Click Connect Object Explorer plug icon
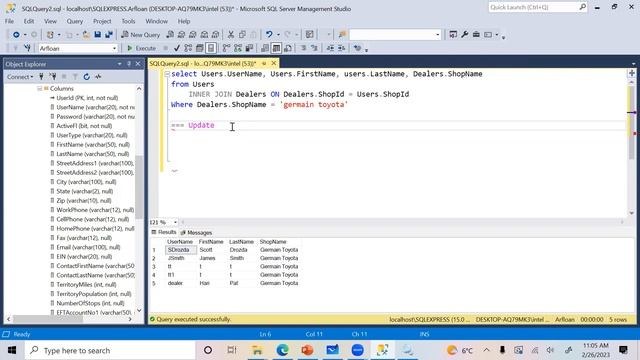Screen dimensions: 640x360 point(41,77)
